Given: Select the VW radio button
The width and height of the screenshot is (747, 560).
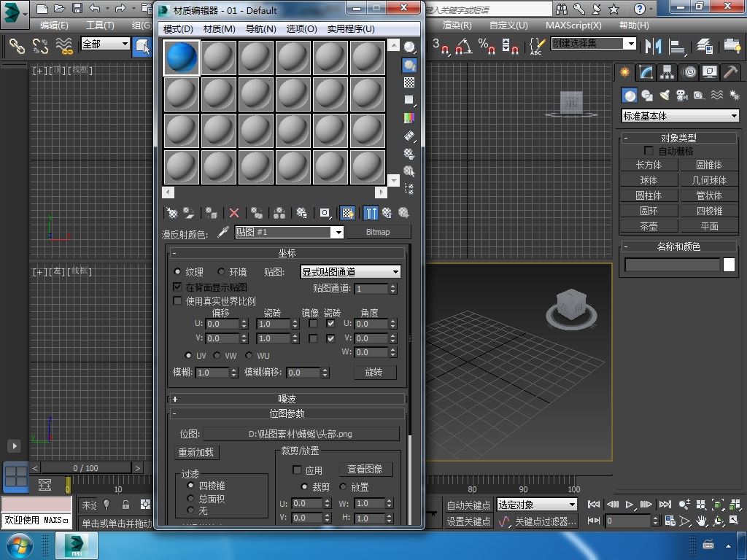Looking at the screenshot, I should [217, 355].
